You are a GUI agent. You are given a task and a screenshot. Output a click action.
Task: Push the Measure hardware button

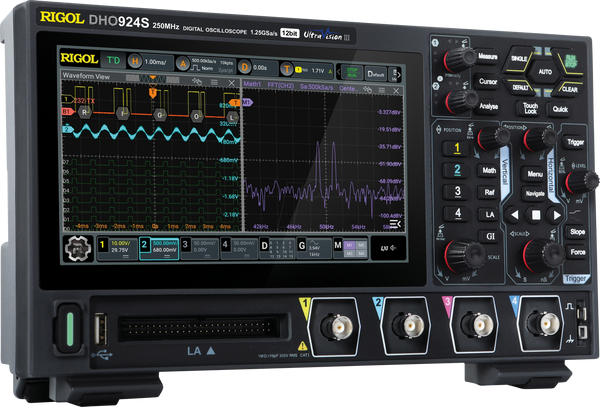487,57
